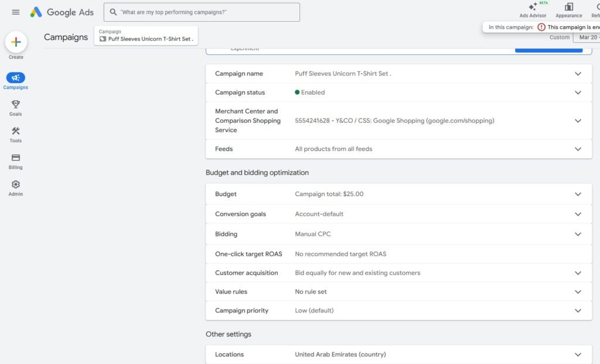
Task: Open the hamburger main menu
Action: point(16,12)
